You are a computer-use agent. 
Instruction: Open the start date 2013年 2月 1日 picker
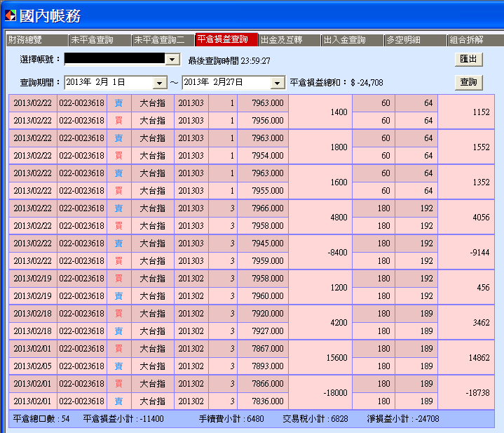coord(159,83)
